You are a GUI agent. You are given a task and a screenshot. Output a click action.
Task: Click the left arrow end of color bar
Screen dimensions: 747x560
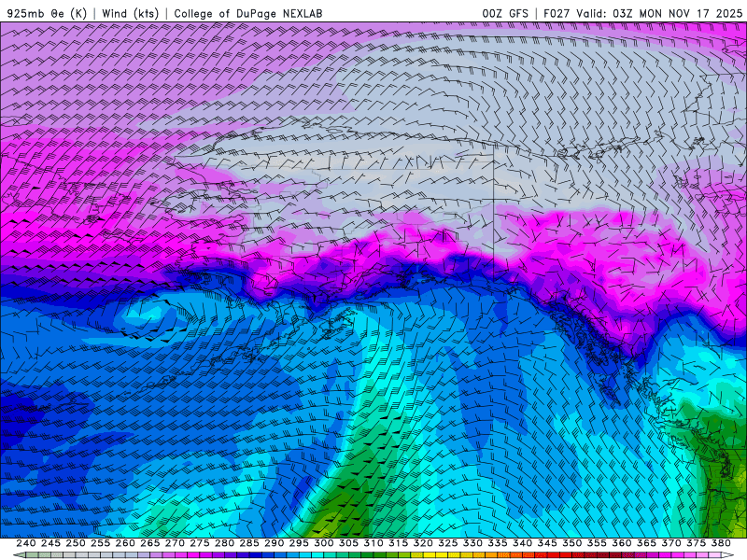point(19,555)
